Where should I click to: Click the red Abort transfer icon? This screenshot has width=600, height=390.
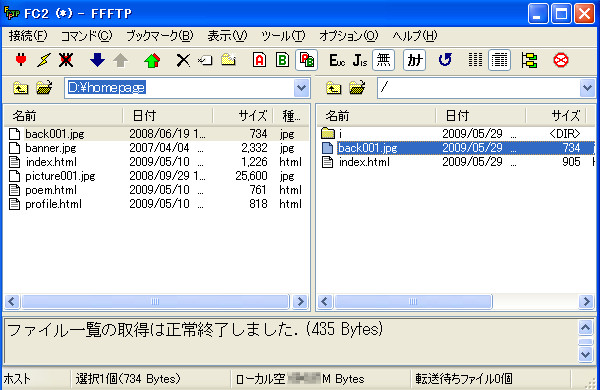tap(561, 60)
